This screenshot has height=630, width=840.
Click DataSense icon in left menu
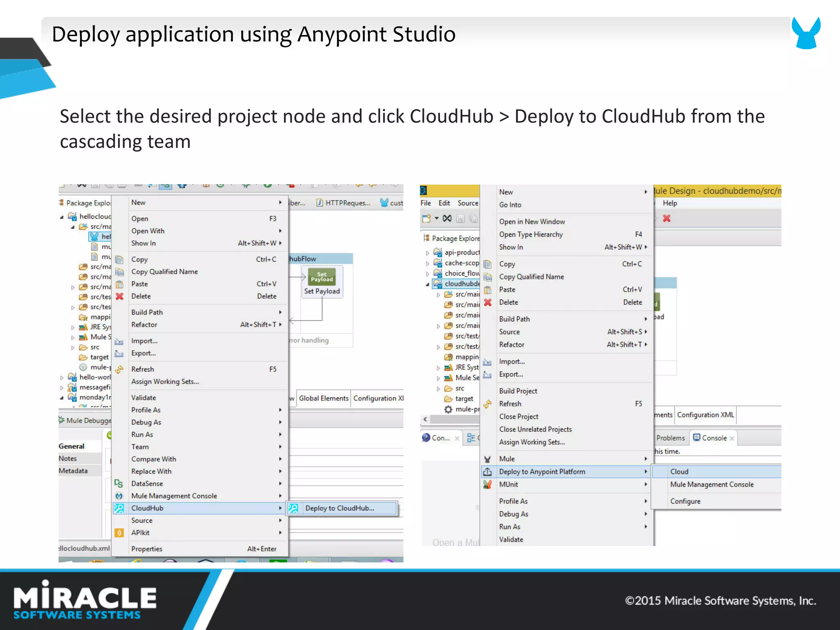[119, 484]
